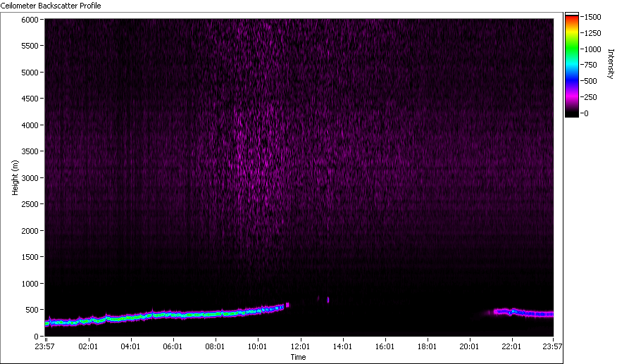Click the Intensity colorbar label
The height and width of the screenshot is (364, 617).
tap(611, 64)
